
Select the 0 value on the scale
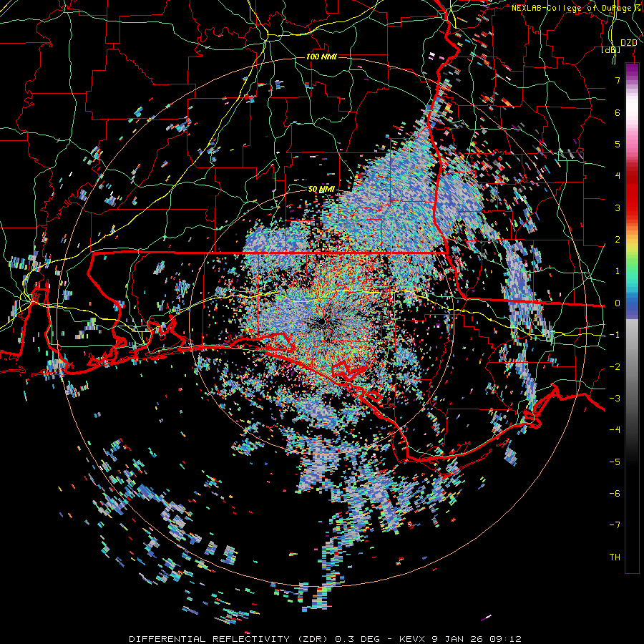tap(618, 303)
